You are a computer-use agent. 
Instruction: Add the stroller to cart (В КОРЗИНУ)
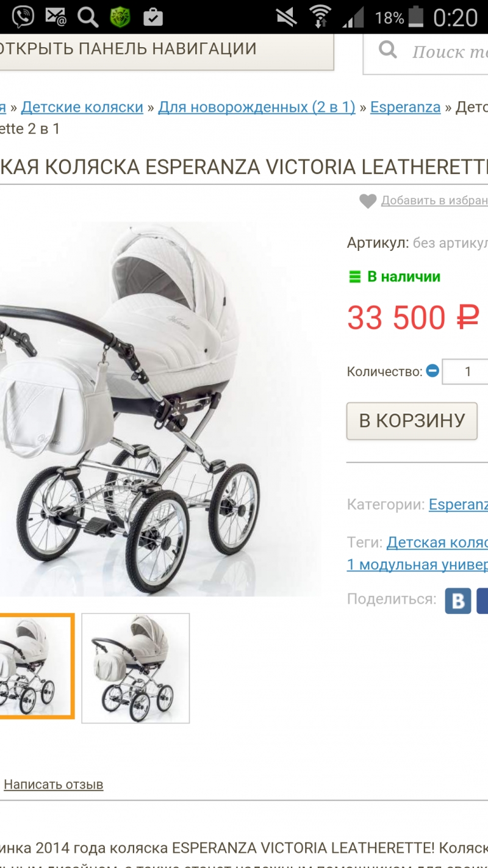412,421
